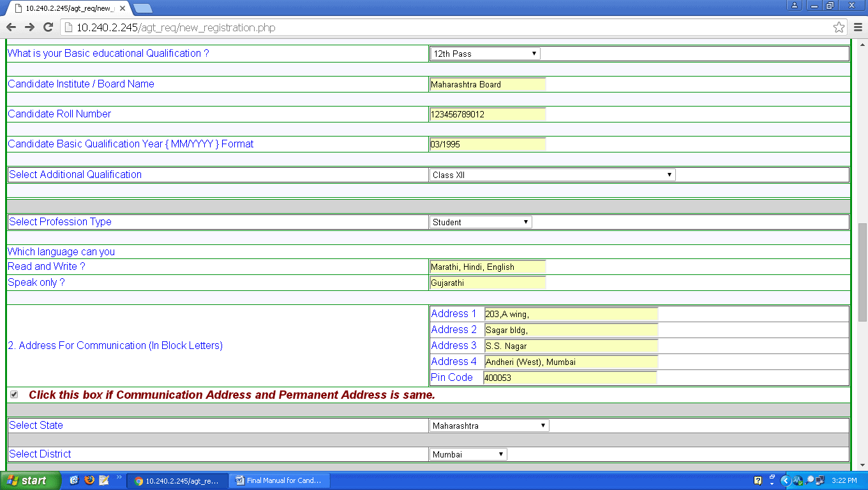The width and height of the screenshot is (868, 490).
Task: Expand the Quick Launch chevron
Action: point(119,477)
